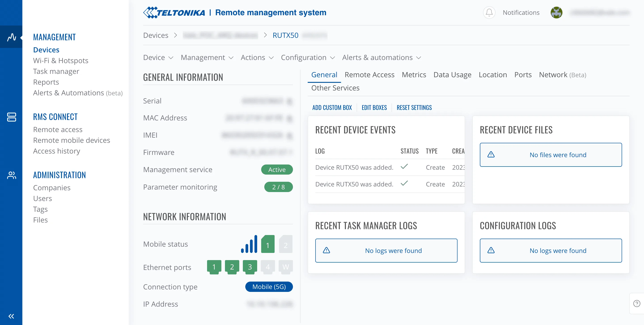Open Task manager in sidebar
Screen dimensions: 644x325
click(x=56, y=71)
